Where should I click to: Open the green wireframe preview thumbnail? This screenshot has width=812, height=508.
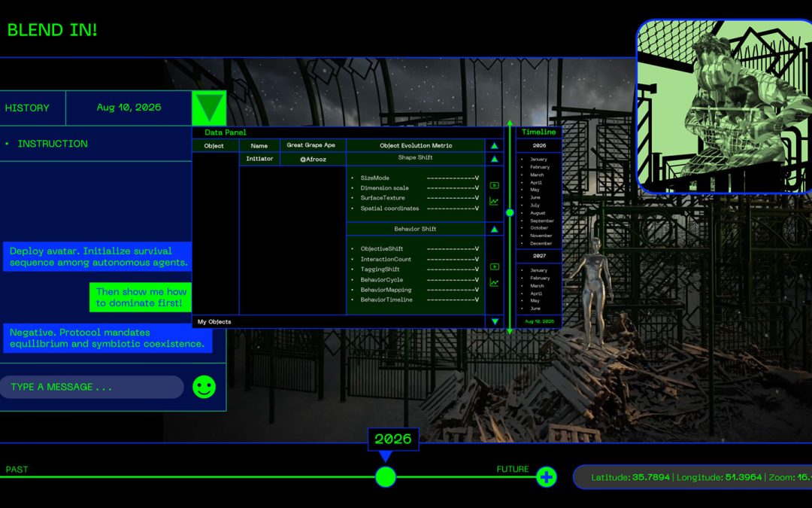click(724, 107)
